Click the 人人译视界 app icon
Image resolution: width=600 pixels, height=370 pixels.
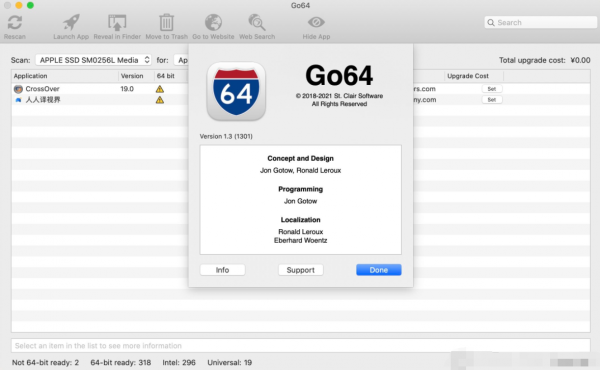(x=18, y=100)
